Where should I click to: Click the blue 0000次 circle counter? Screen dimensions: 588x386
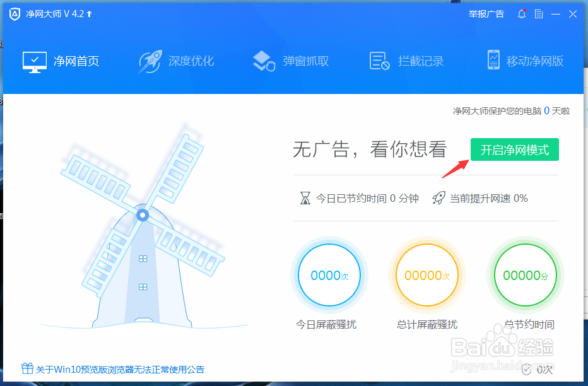pos(329,275)
